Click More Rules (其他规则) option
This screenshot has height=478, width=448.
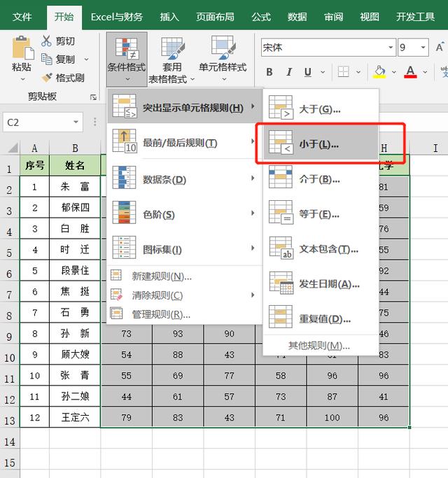(x=318, y=346)
